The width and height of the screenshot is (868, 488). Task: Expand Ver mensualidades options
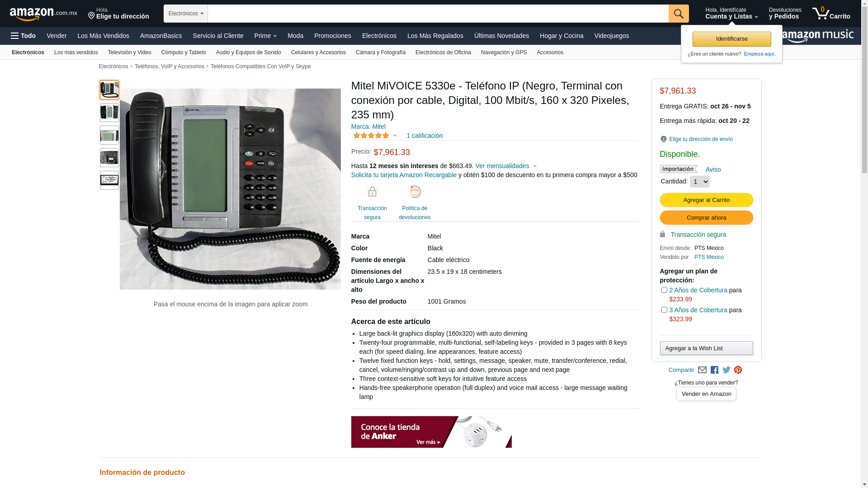click(506, 166)
